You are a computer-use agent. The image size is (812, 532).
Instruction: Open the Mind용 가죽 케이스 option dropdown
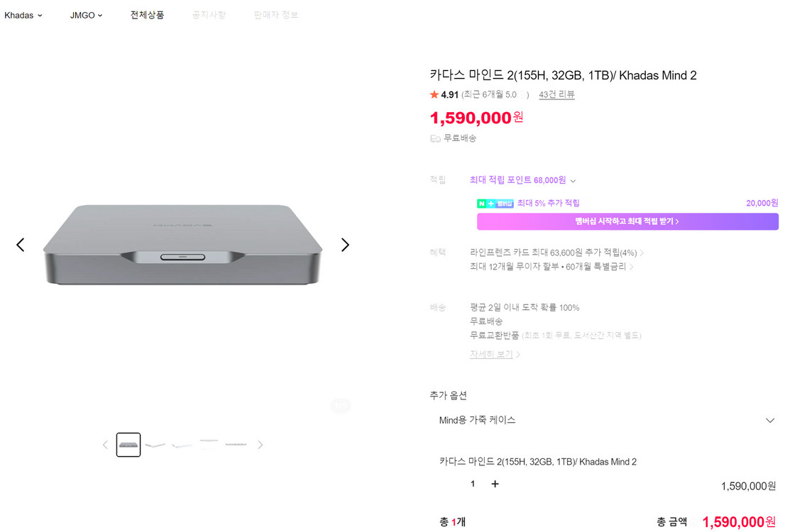click(606, 421)
